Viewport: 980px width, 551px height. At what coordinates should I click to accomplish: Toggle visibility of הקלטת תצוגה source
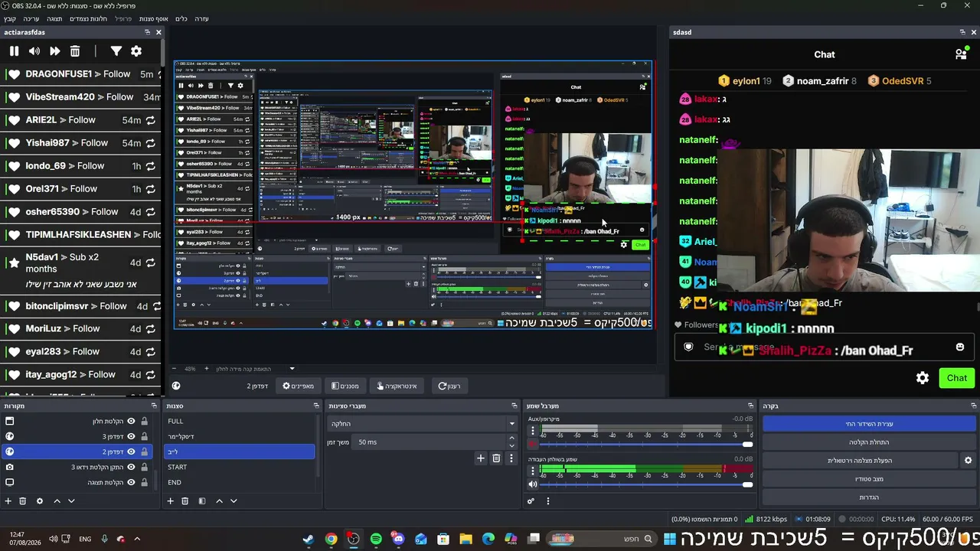(x=131, y=482)
